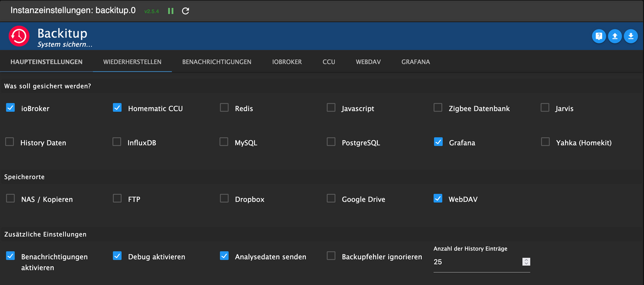Pause the backitup.0 instance
644x285 pixels.
click(171, 11)
